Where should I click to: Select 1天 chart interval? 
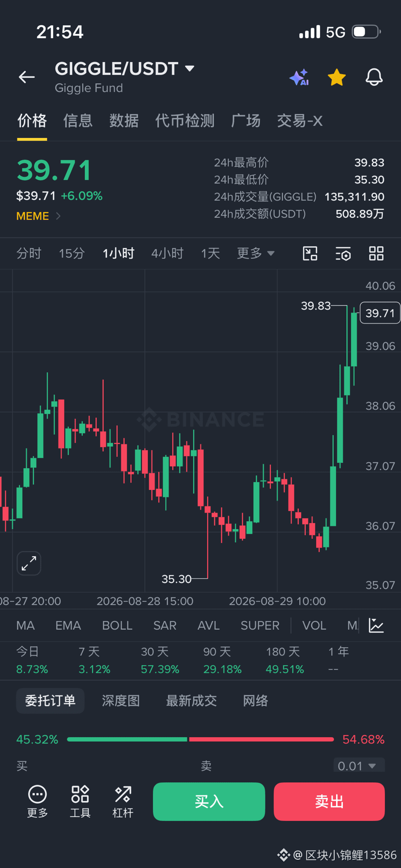click(x=210, y=253)
